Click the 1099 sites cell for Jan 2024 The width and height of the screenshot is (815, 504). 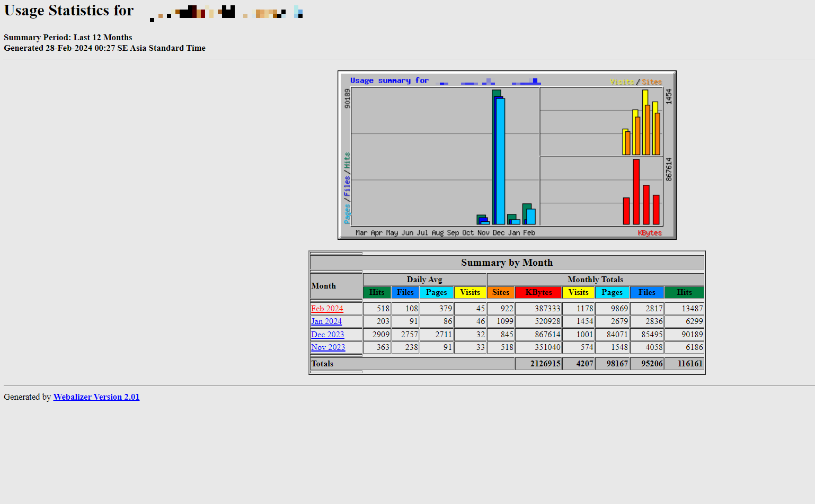[x=501, y=321]
